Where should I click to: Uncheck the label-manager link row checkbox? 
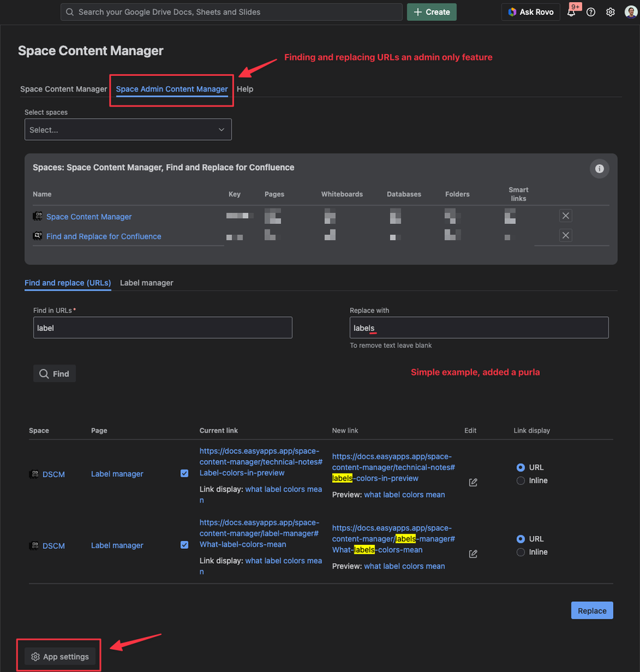[184, 545]
